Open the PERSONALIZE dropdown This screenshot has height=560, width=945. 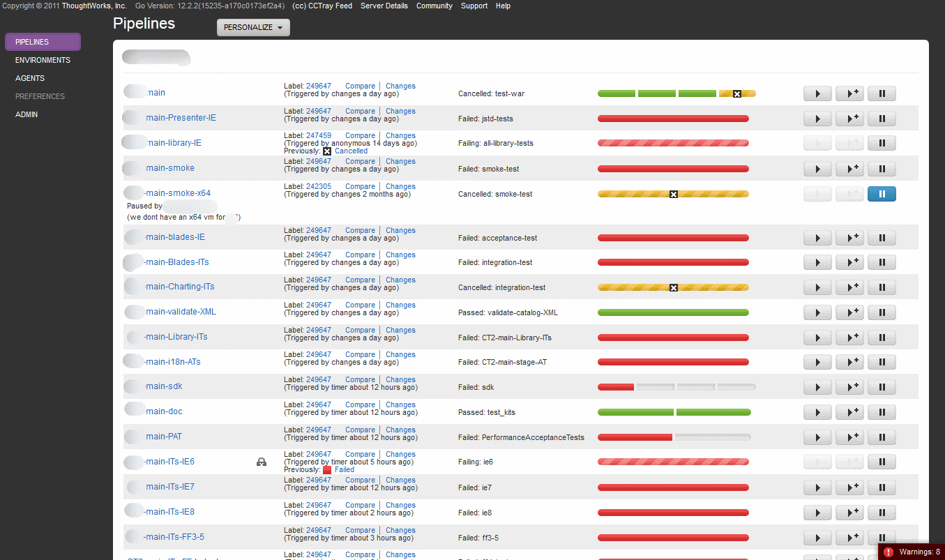tap(253, 27)
